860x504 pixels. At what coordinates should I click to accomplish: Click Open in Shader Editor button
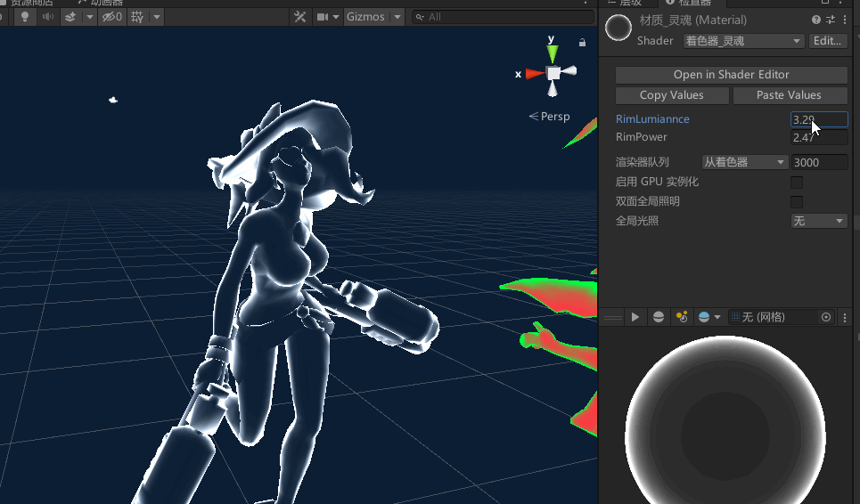tap(731, 75)
